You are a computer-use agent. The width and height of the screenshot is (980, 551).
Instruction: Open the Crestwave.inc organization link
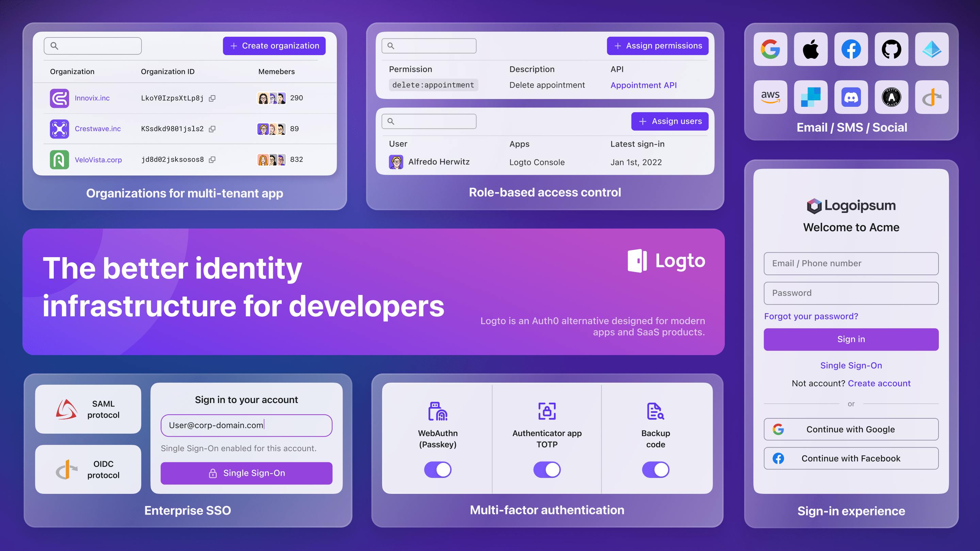pyautogui.click(x=98, y=129)
